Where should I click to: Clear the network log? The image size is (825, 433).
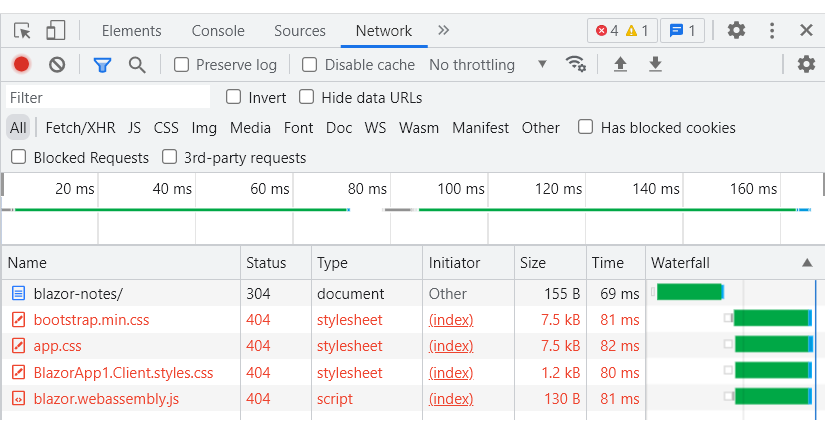[57, 65]
